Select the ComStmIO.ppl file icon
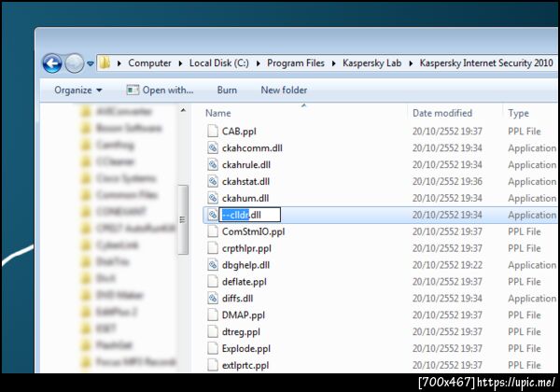The image size is (560, 392). pyautogui.click(x=213, y=231)
